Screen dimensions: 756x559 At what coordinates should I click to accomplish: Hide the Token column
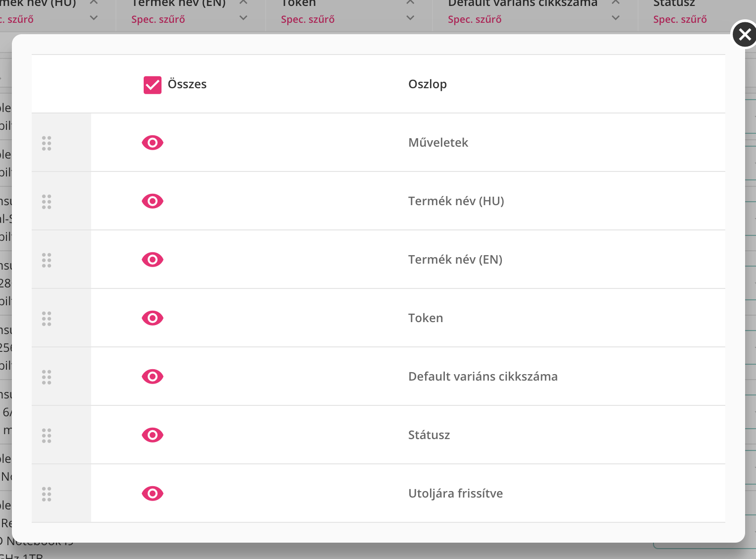tap(152, 318)
